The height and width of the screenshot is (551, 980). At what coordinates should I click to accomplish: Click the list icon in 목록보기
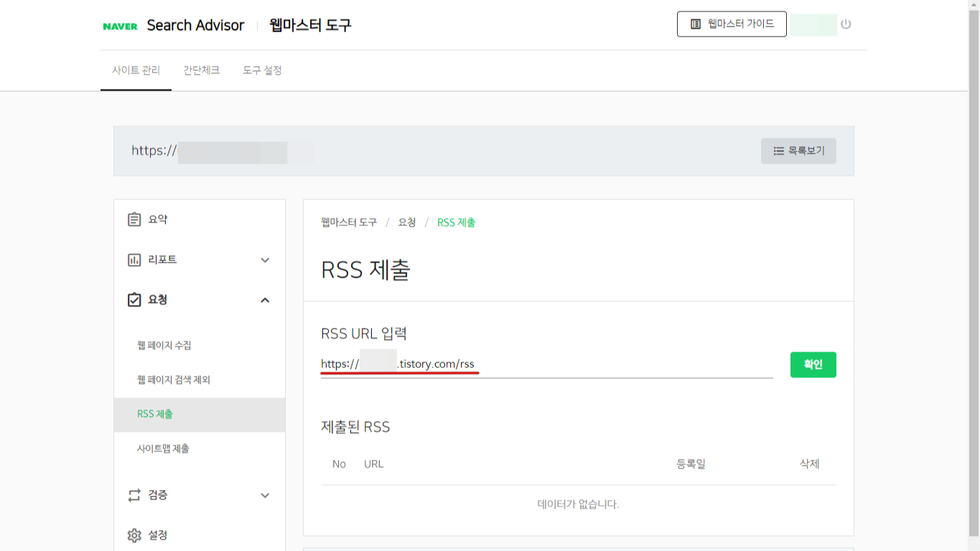779,151
